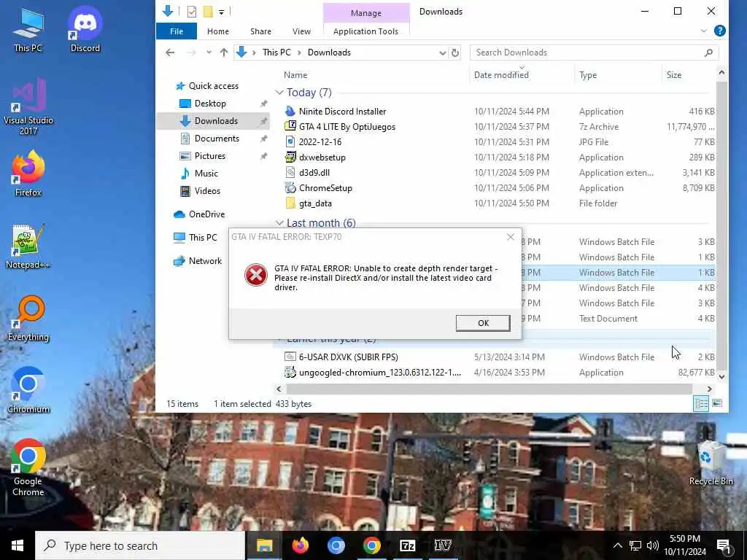The width and height of the screenshot is (747, 560).
Task: Open the File menu in Explorer
Action: point(177,31)
